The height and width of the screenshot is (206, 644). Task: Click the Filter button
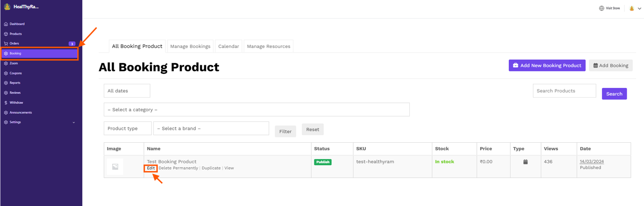tap(285, 131)
